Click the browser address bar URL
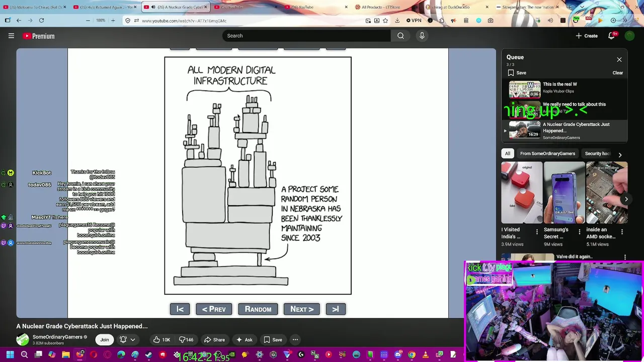Image resolution: width=644 pixels, height=362 pixels. [x=184, y=21]
